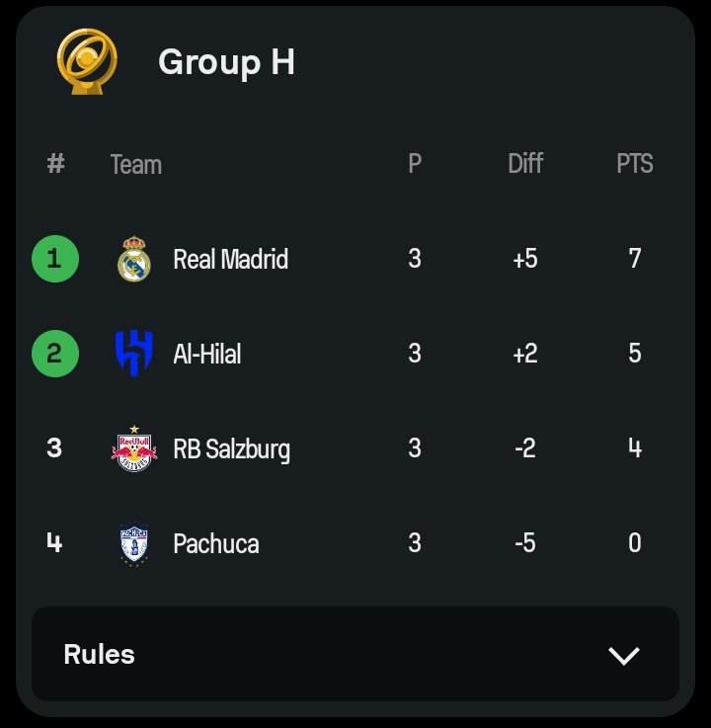
Task: Click Real Madrid's 7 points value
Action: point(635,258)
